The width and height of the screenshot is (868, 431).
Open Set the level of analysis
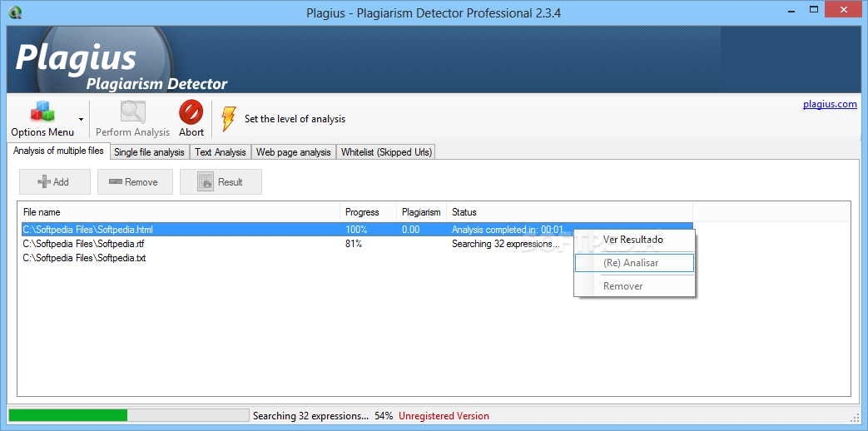tap(295, 119)
